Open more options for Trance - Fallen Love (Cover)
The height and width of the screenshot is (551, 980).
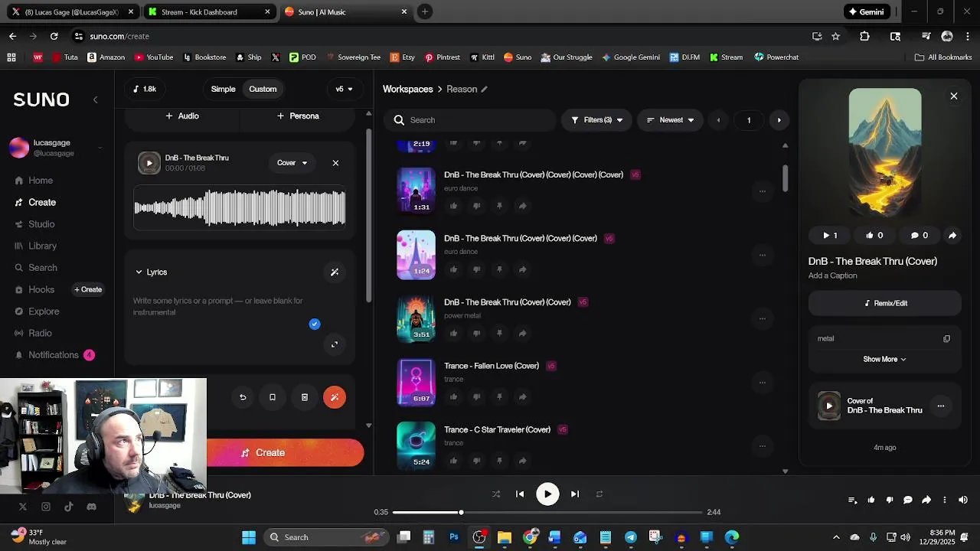point(762,382)
